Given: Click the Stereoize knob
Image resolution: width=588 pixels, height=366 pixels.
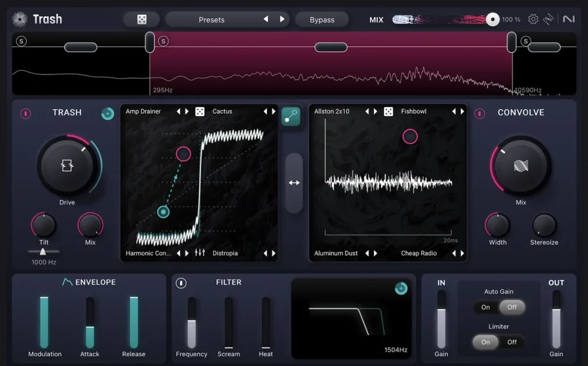Looking at the screenshot, I should pos(544,225).
